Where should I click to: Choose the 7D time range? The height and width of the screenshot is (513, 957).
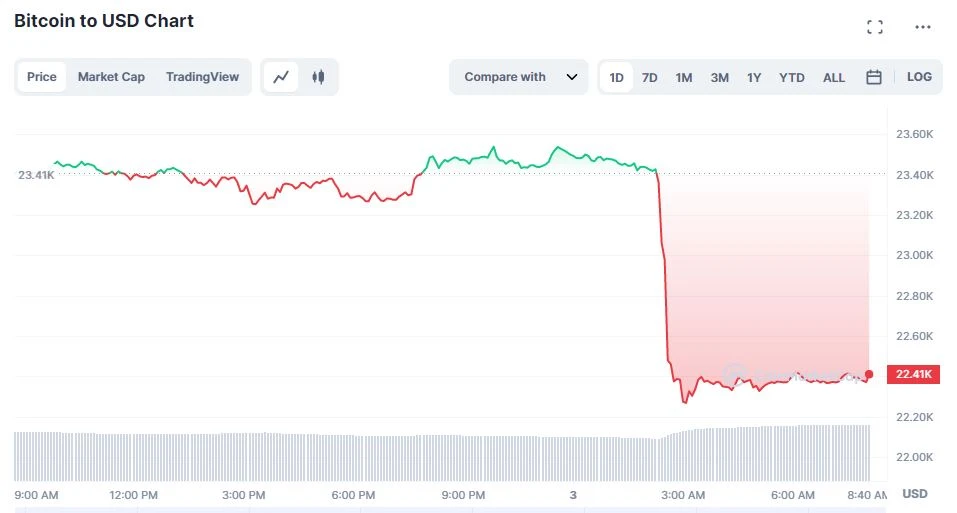(x=650, y=77)
